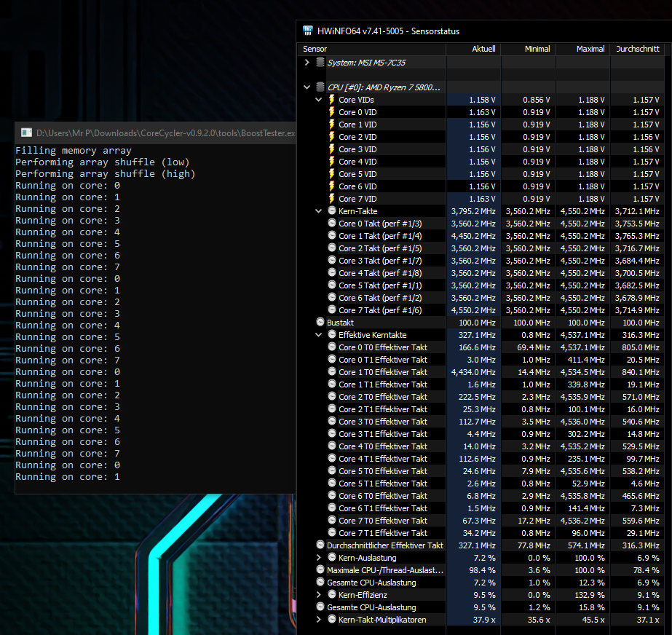
Task: Click the icon for Kern-Effizienz
Action: point(332,594)
